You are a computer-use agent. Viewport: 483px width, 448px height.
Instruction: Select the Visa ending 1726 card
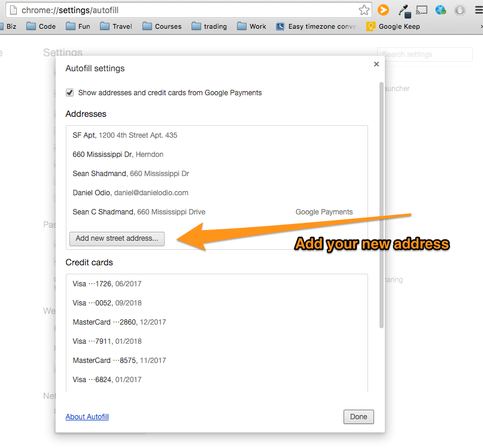[x=107, y=284]
